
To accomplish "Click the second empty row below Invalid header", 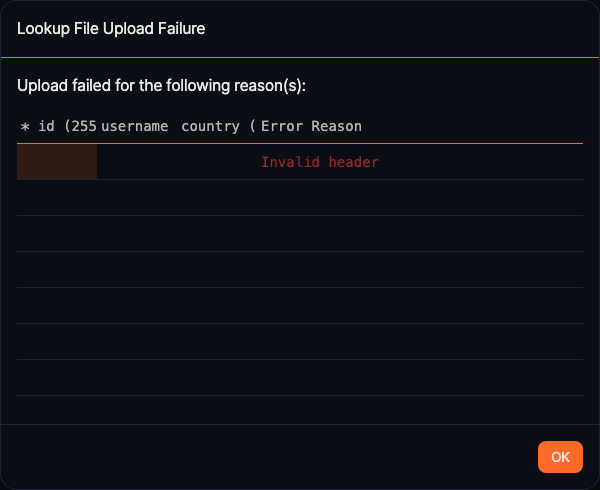I will pos(300,234).
